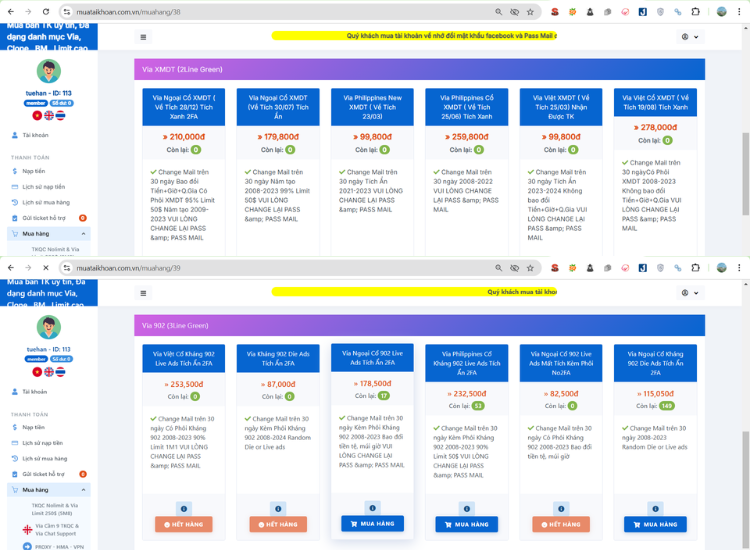Screen dimensions: 750x550
Task: Select UK flag language in muahang/38 sidebar
Action: click(x=49, y=116)
